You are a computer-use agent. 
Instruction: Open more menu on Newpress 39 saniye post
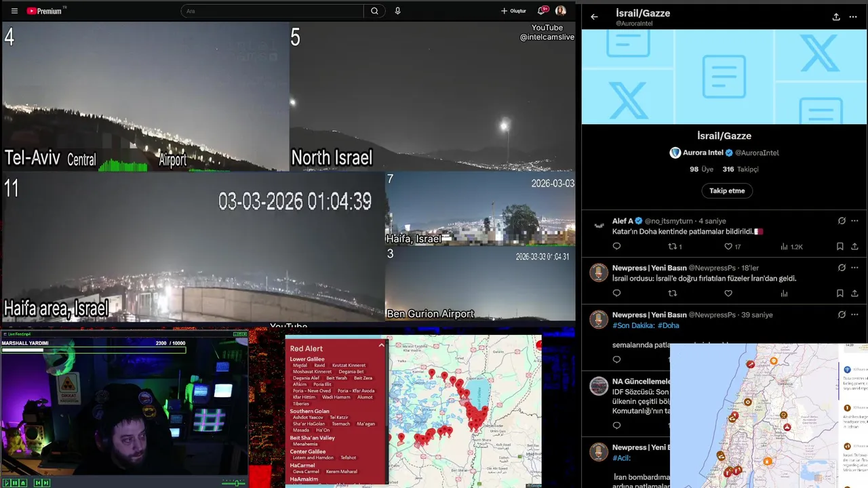pyautogui.click(x=854, y=314)
